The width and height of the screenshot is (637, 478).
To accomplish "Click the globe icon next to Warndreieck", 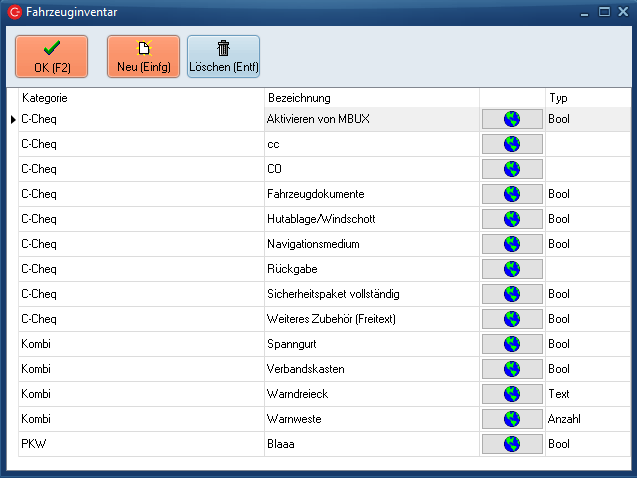I will (512, 394).
